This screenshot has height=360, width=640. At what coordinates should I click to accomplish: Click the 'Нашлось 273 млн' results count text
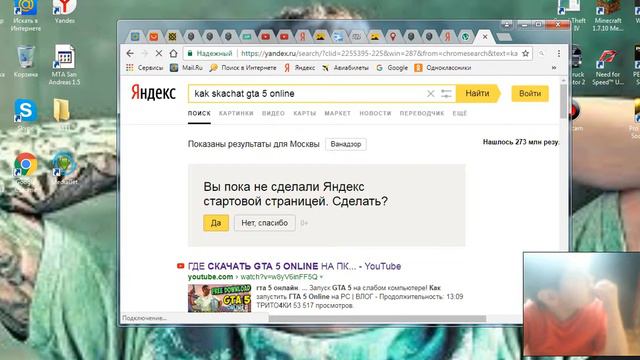521,142
